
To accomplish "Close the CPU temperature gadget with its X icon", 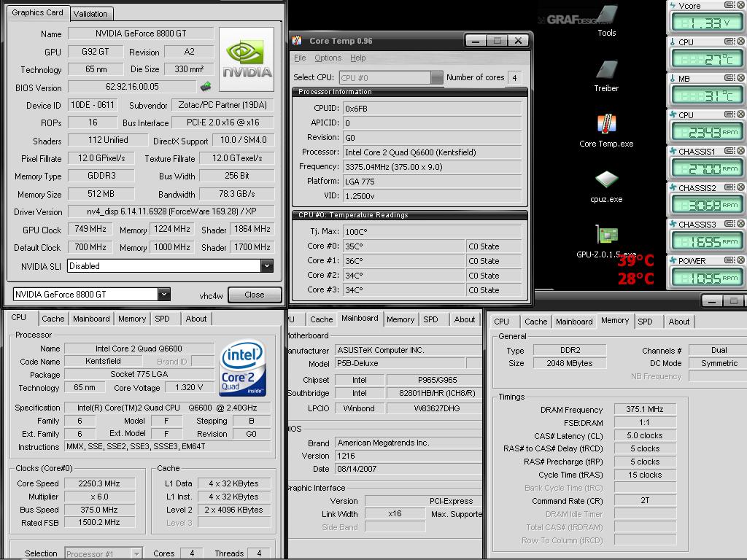I will pos(741,42).
